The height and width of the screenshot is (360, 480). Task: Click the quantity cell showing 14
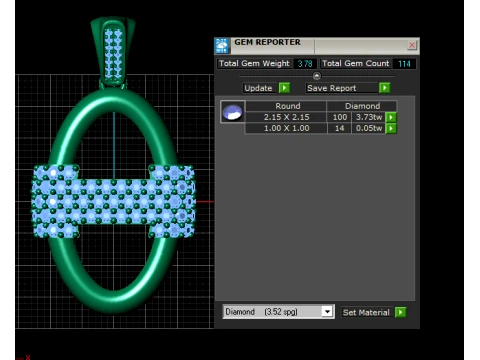[339, 128]
